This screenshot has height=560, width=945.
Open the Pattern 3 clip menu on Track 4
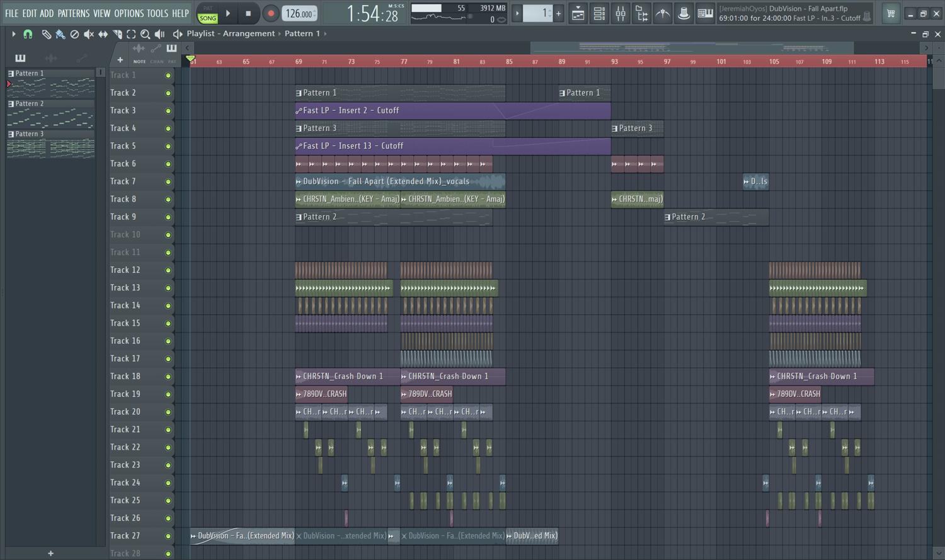(299, 129)
